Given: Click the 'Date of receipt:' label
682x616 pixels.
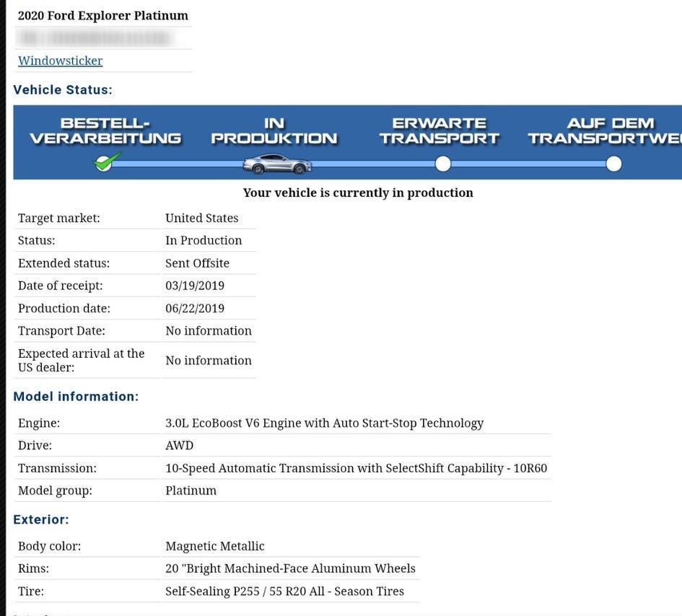Looking at the screenshot, I should click(x=61, y=286).
